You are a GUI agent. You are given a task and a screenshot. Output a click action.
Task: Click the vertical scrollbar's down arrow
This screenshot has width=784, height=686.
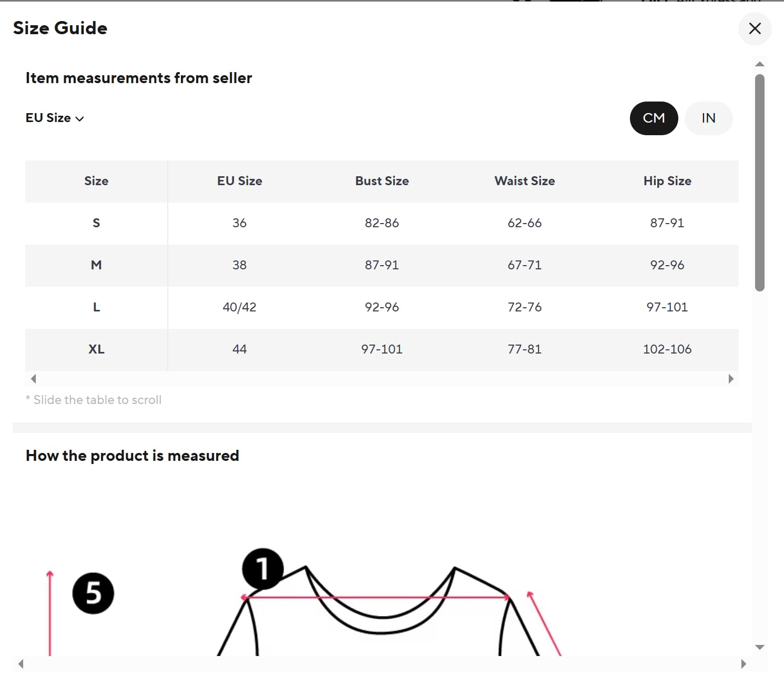pyautogui.click(x=759, y=647)
